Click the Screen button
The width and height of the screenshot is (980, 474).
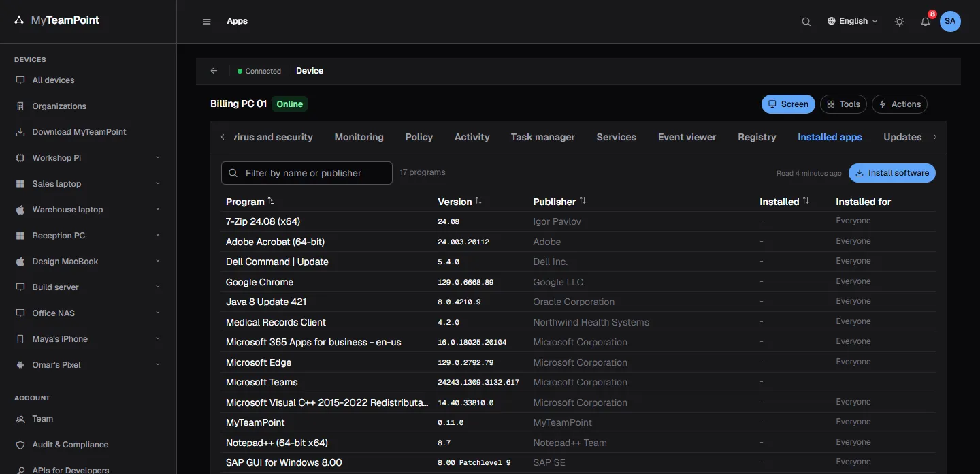[788, 104]
